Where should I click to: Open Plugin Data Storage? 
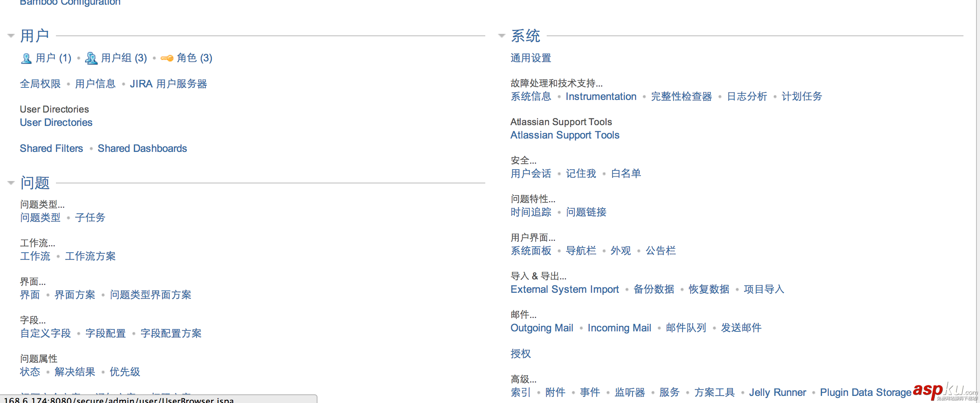pyautogui.click(x=865, y=392)
